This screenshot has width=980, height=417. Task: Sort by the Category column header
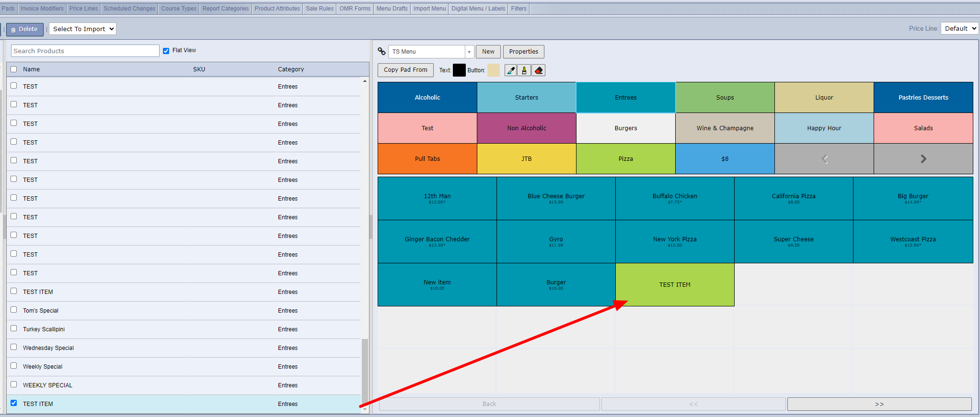[291, 69]
